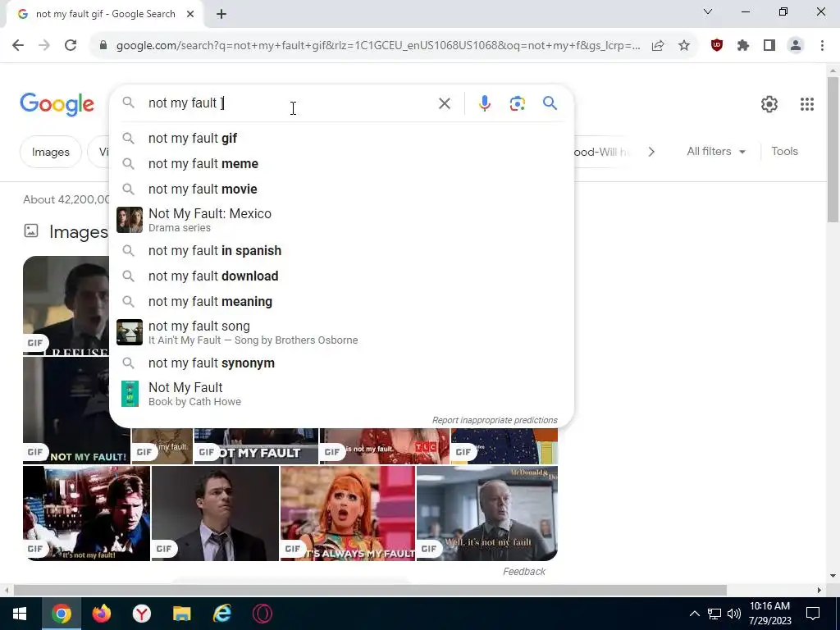This screenshot has height=630, width=840.
Task: Share this page from address bar
Action: 658,46
